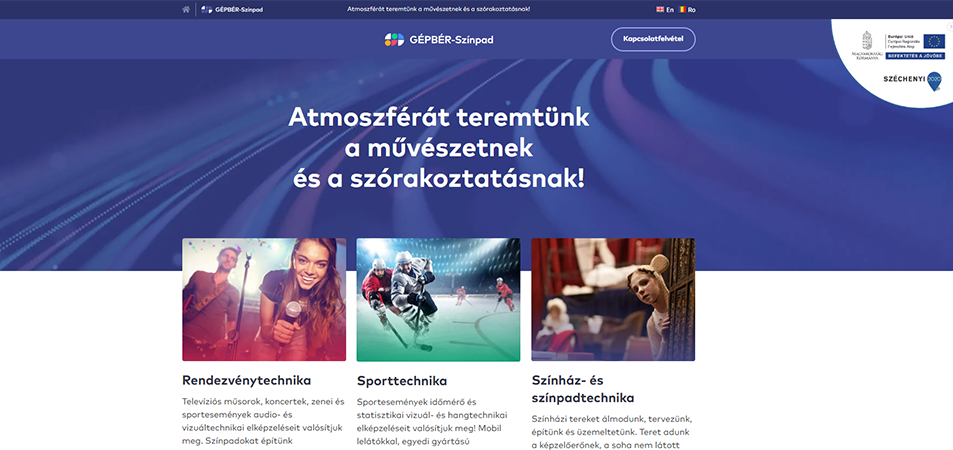Select the ice hockey players thumbnail
Image resolution: width=953 pixels, height=450 pixels.
pyautogui.click(x=438, y=300)
